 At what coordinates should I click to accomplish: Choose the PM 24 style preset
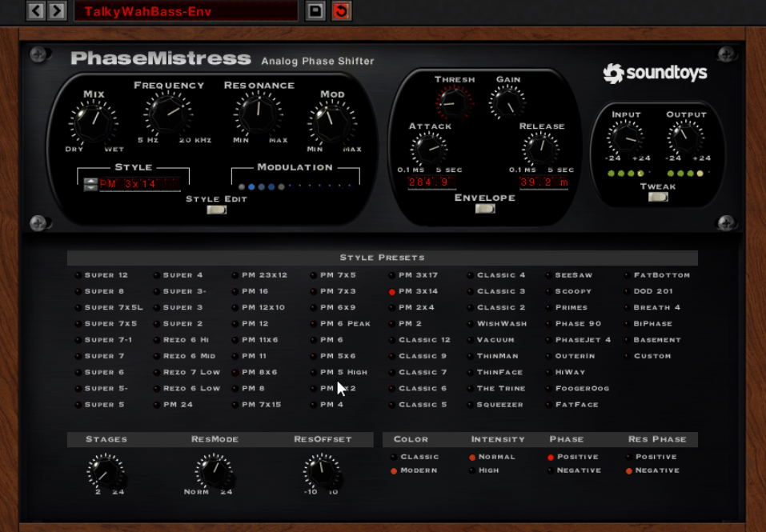click(x=174, y=405)
